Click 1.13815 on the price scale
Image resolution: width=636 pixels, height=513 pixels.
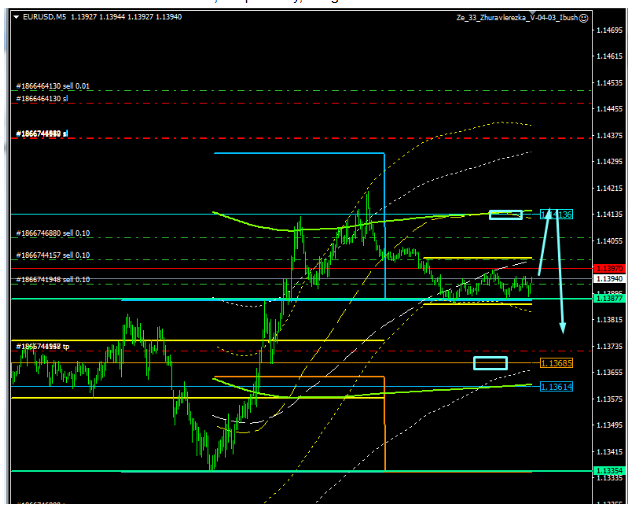point(610,320)
